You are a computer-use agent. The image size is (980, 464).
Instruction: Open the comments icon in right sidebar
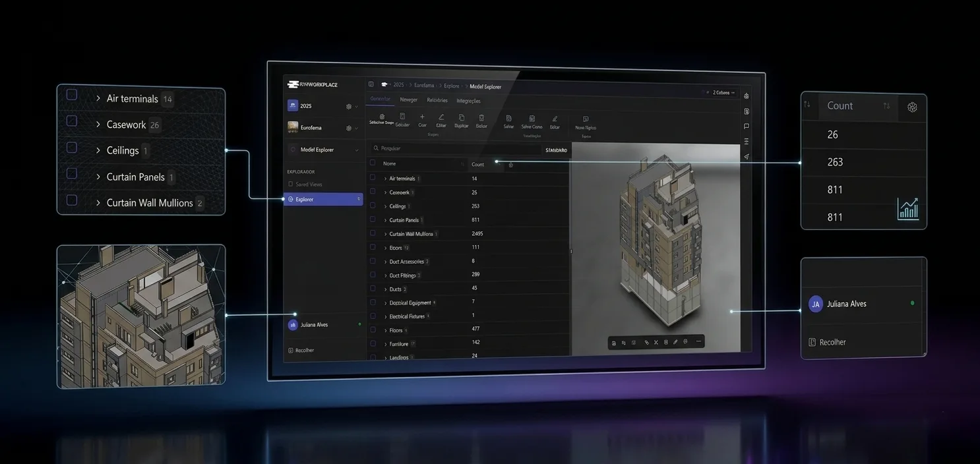(747, 126)
